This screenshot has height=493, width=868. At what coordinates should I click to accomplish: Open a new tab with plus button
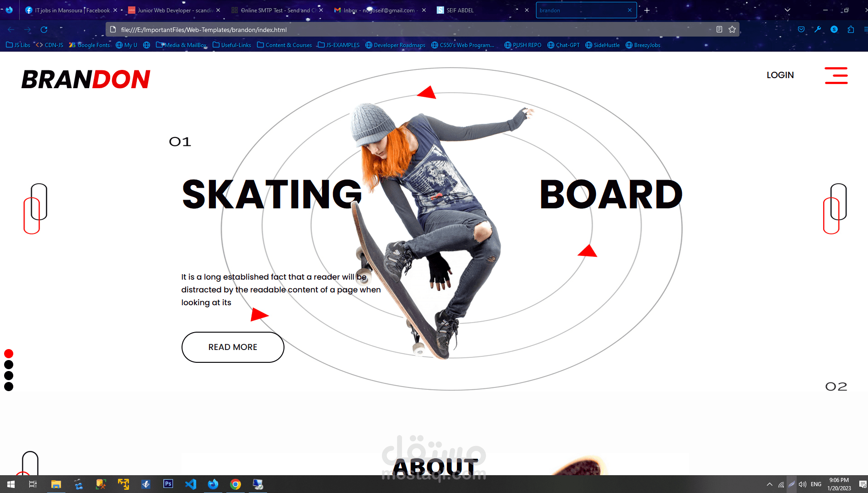[x=647, y=10]
